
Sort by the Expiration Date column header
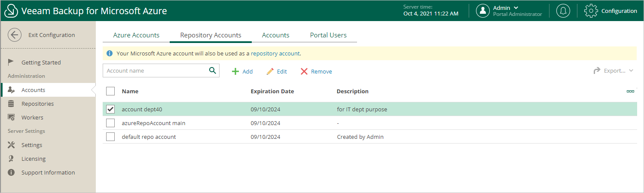pos(272,91)
